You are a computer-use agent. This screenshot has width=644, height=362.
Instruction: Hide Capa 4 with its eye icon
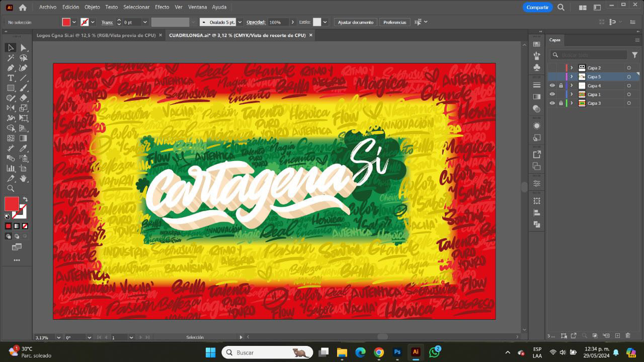pyautogui.click(x=552, y=86)
